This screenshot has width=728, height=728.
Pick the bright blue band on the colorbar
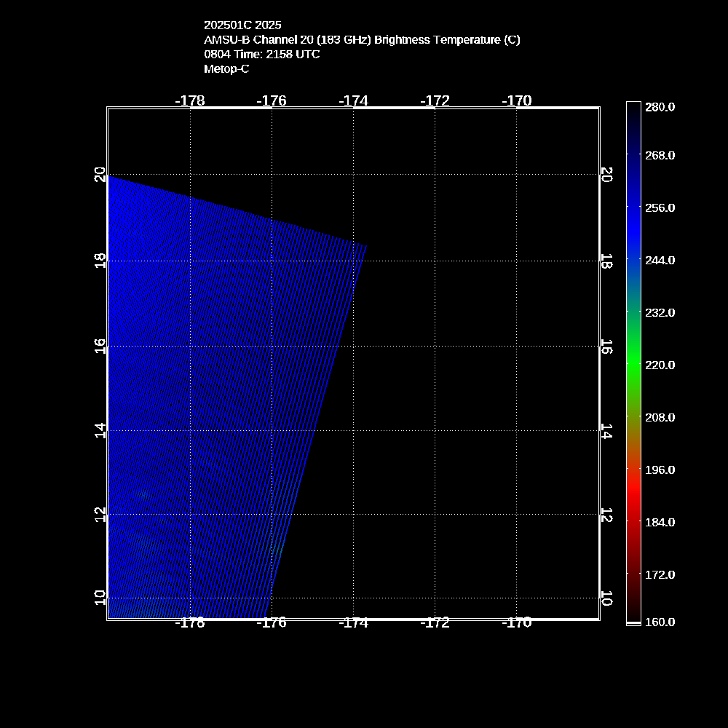click(633, 226)
